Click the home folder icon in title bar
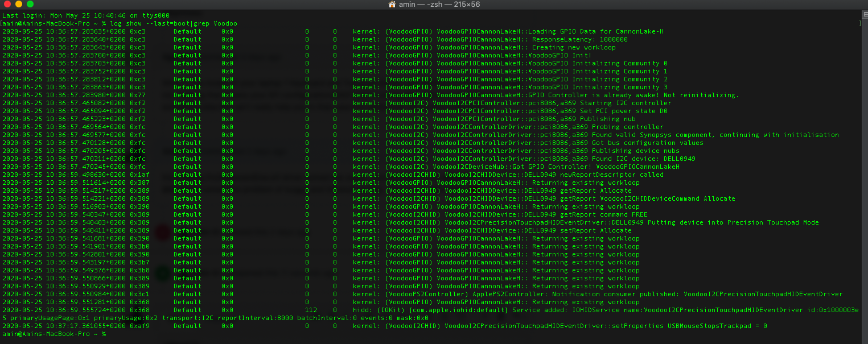 pos(392,4)
